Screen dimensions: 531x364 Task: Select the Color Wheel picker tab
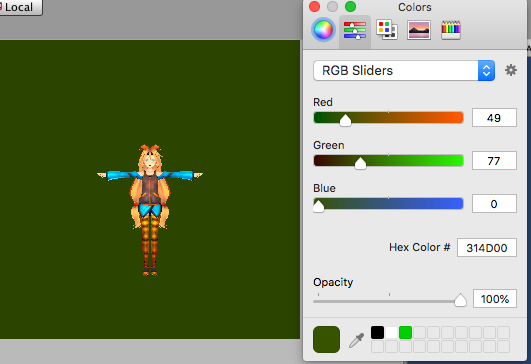[323, 30]
